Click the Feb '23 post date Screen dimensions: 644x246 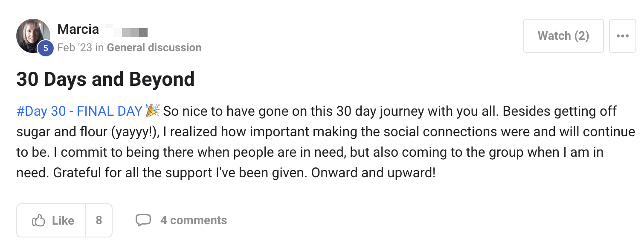coord(75,47)
